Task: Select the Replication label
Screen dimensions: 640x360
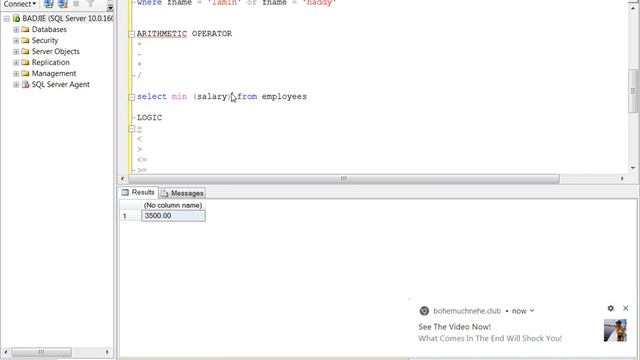Action: (51, 62)
